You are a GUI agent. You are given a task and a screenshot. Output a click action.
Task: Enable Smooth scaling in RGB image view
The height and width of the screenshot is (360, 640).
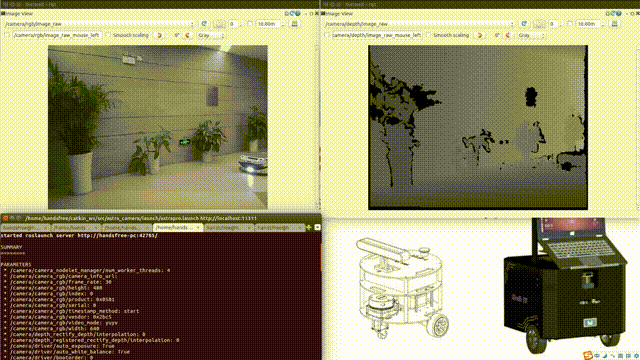[108, 36]
